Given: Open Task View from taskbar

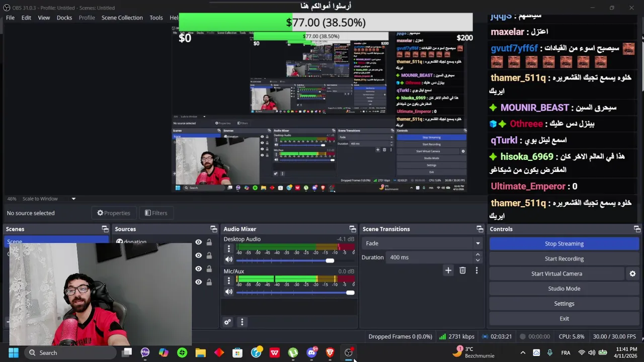Looking at the screenshot, I should click(127, 353).
